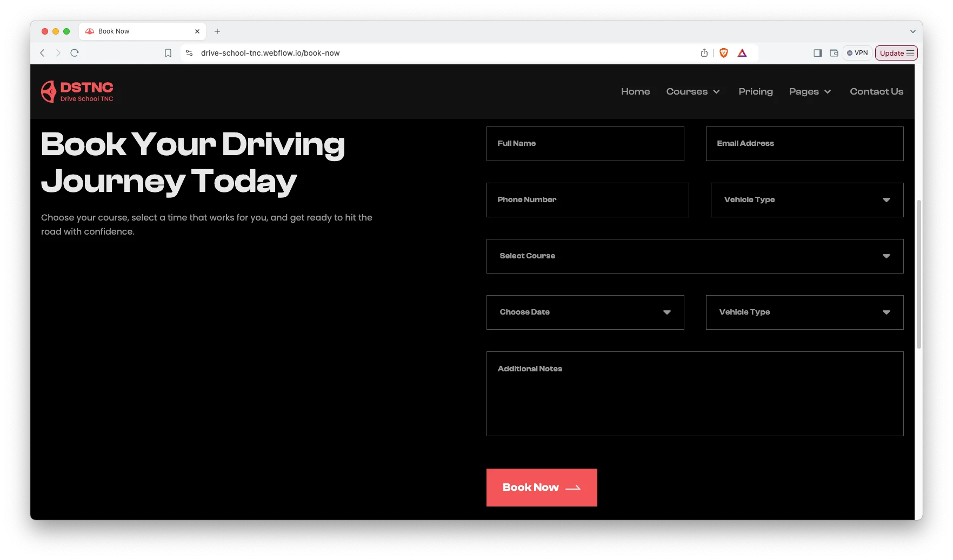Open Vehicle Type dropdown beside Phone Number
The image size is (953, 560).
pos(807,200)
